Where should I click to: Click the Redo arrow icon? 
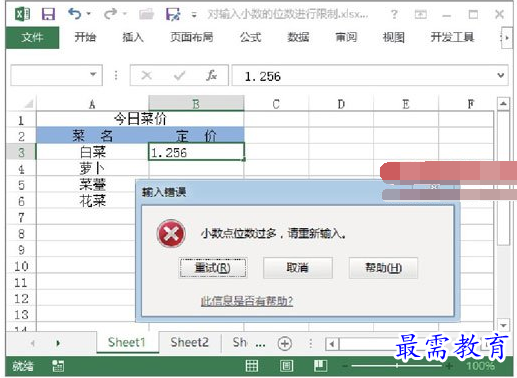click(110, 14)
